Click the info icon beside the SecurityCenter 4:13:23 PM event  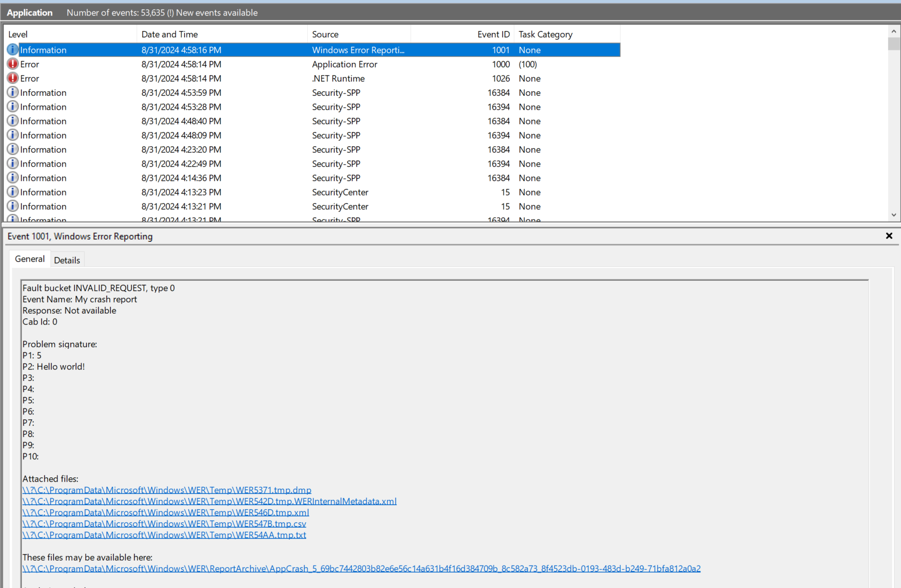click(x=12, y=192)
